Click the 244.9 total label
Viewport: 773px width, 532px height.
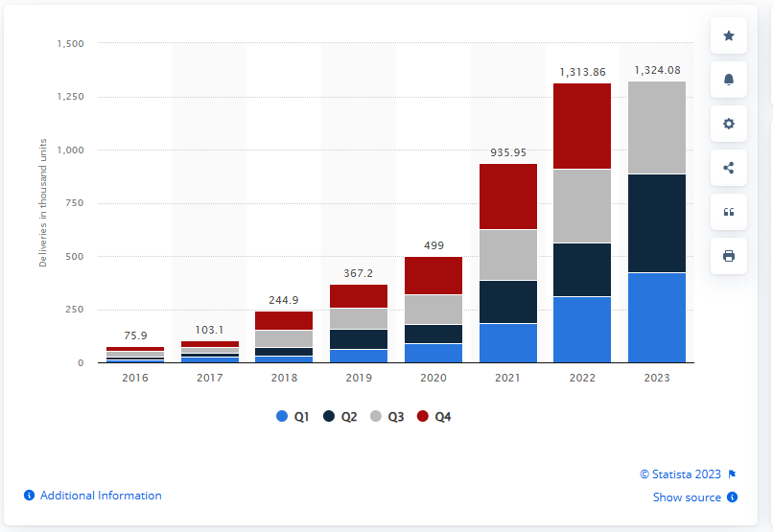[x=284, y=300]
